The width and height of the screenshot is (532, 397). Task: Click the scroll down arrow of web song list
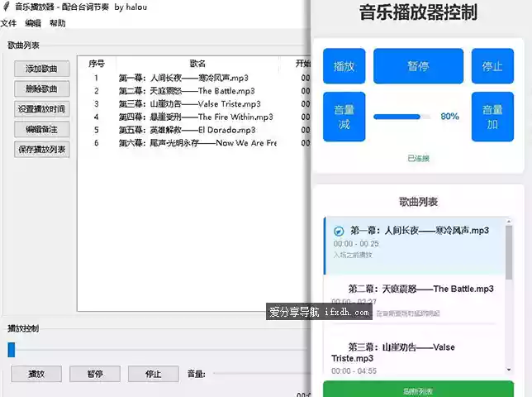[509, 370]
